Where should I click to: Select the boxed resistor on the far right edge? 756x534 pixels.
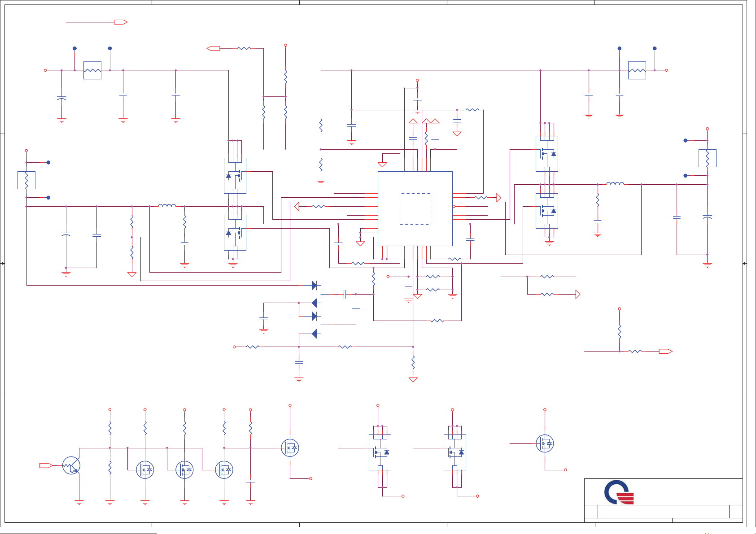pyautogui.click(x=708, y=158)
